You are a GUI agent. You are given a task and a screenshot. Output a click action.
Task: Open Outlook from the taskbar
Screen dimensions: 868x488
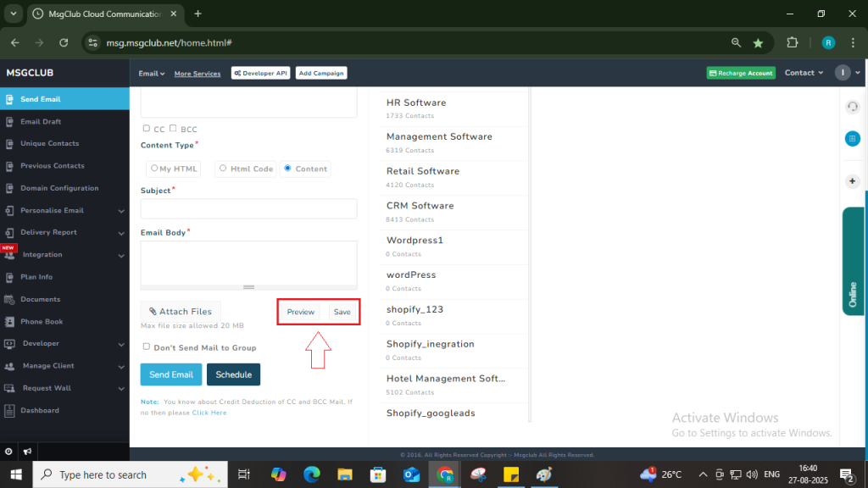tap(411, 474)
